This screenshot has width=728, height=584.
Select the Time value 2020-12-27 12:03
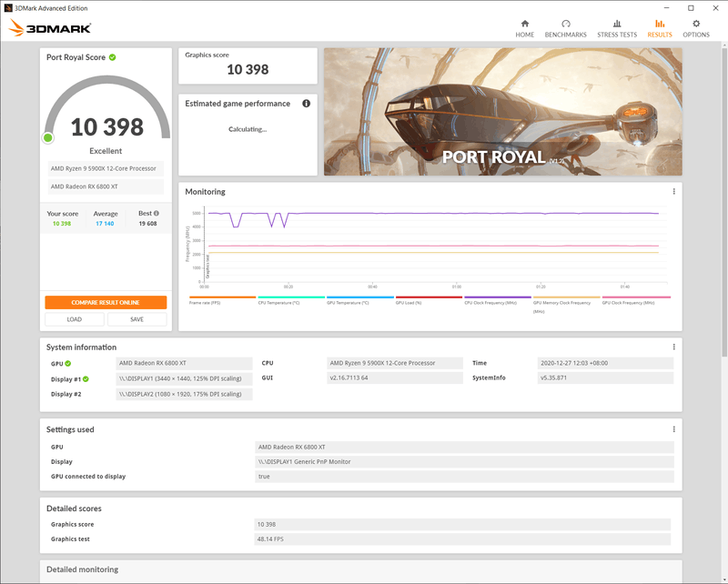(605, 363)
